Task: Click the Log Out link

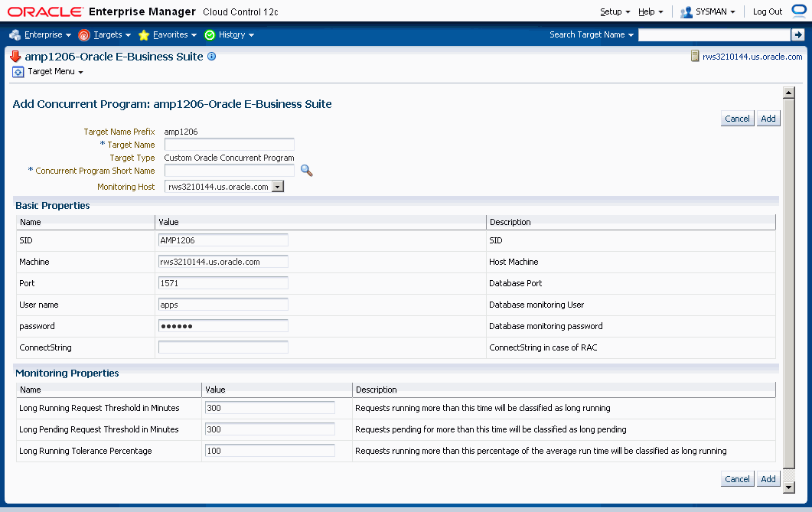Action: click(x=768, y=11)
